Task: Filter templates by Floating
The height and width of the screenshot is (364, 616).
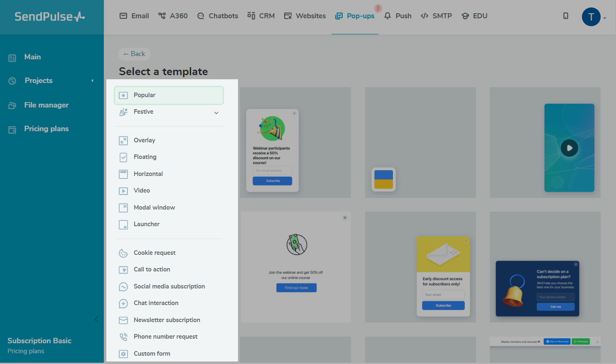Action: [145, 157]
